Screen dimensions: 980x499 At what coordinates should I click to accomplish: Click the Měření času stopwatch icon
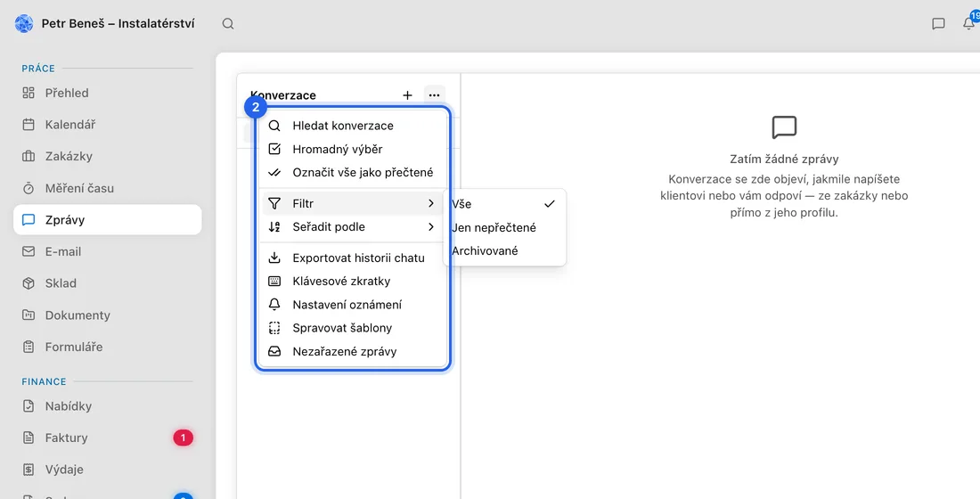click(29, 188)
